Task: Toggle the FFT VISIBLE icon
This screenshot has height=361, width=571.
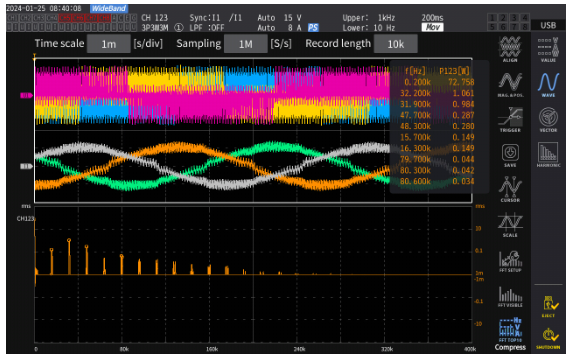Action: pos(510,296)
